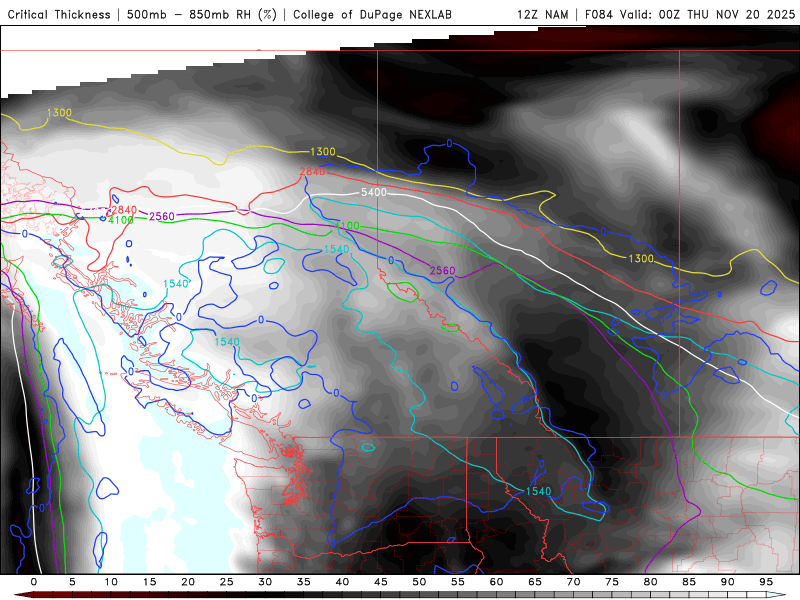Click the color scale label 40
Viewport: 800px width, 600px height.
click(342, 582)
